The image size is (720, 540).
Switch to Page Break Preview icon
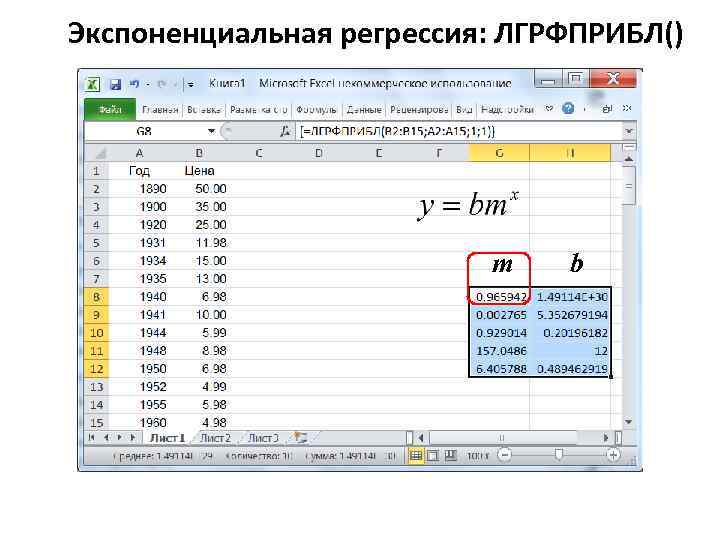coord(450,456)
